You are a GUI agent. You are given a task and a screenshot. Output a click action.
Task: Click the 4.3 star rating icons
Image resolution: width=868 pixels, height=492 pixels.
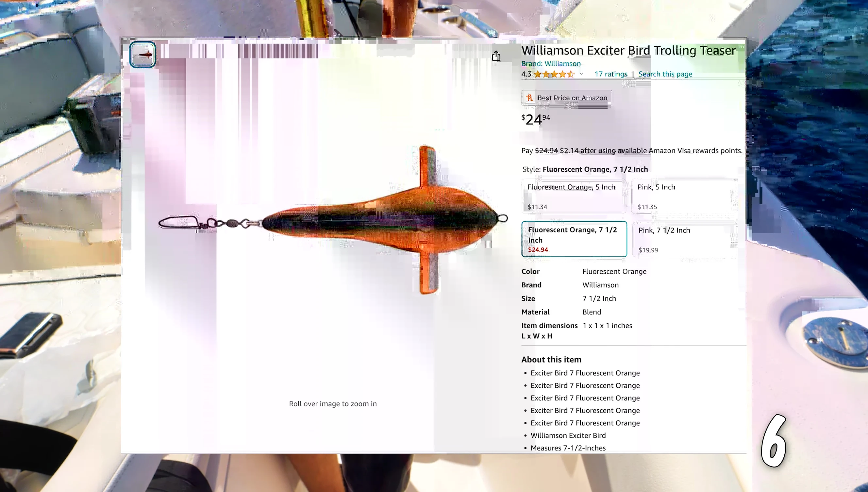pos(554,74)
